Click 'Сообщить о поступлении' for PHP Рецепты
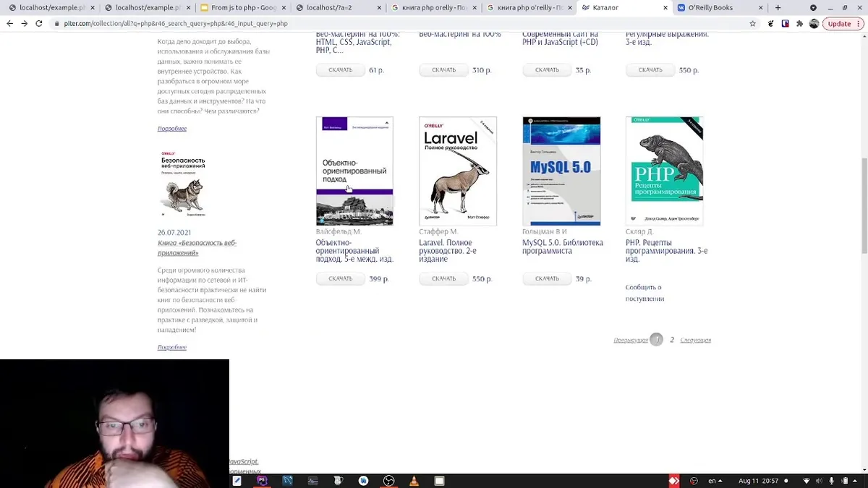Screen dimensions: 868x488 tap(644, 293)
